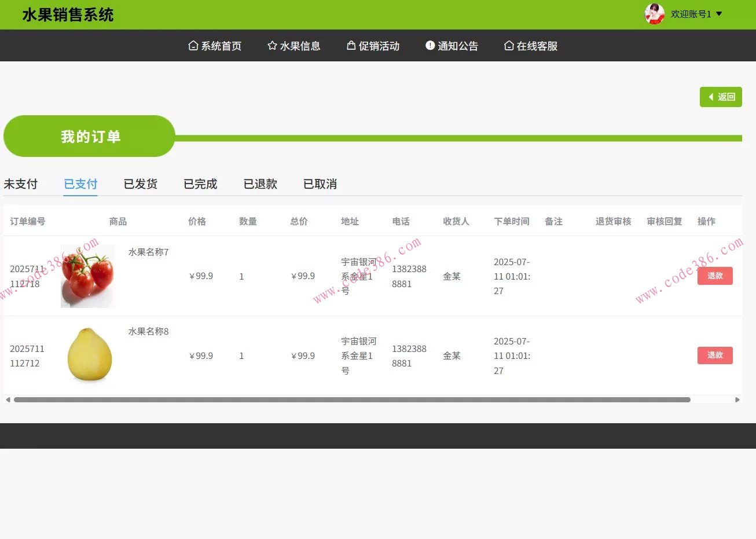Viewport: 756px width, 539px height.
Task: Select the star icon next to 水果信息
Action: point(272,45)
